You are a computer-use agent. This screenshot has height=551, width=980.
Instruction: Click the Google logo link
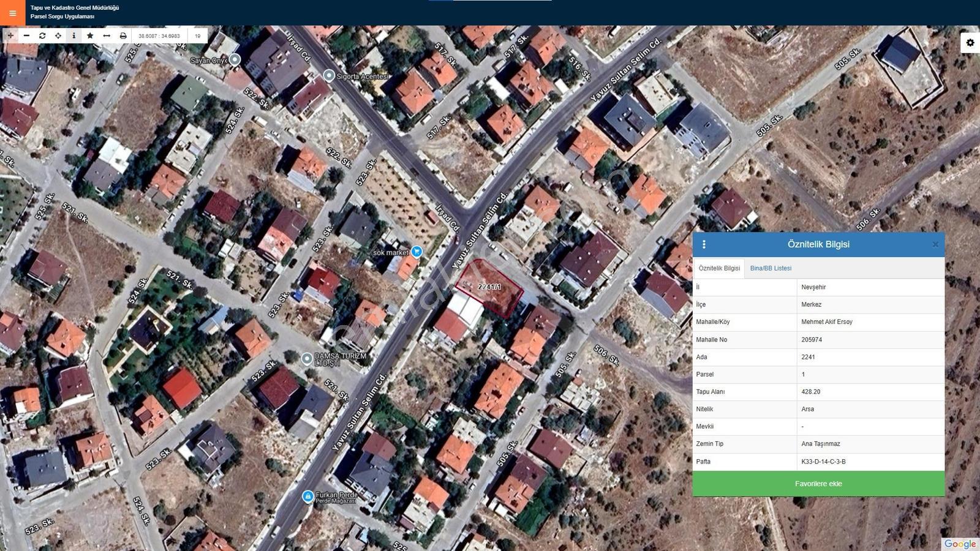(960, 544)
